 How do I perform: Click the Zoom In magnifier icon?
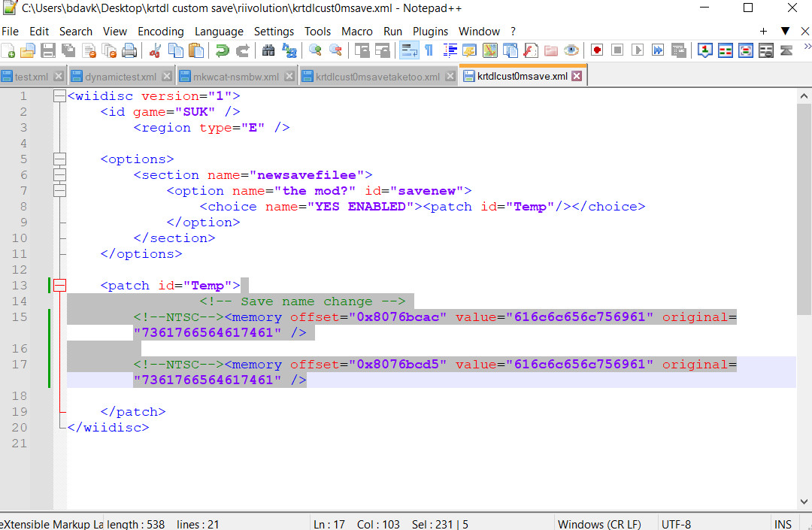315,50
